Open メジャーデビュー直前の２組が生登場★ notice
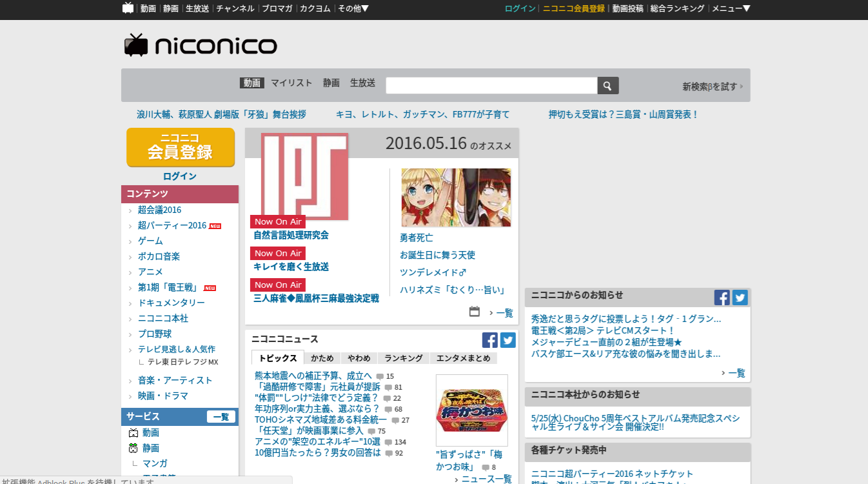Viewport: 868px width, 484px height. (x=606, y=342)
